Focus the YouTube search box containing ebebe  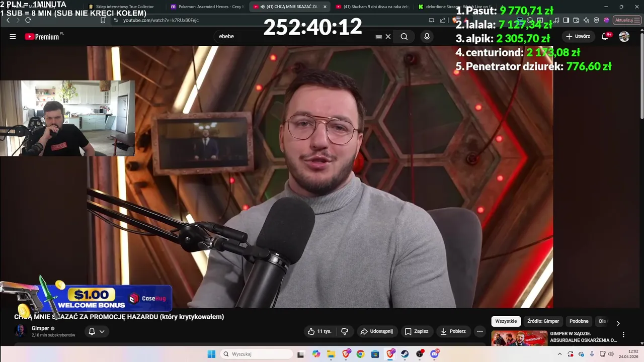(x=297, y=37)
